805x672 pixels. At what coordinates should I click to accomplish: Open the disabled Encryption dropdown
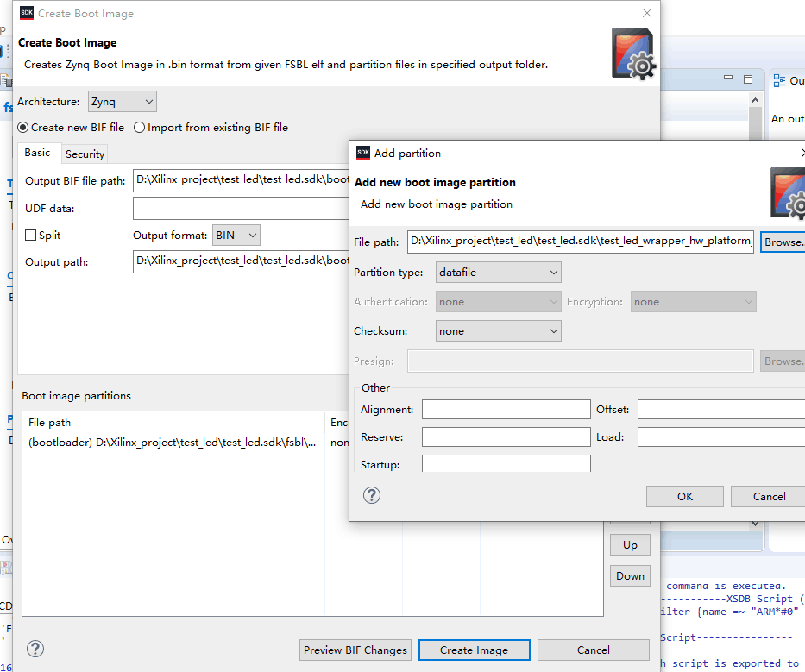[694, 302]
